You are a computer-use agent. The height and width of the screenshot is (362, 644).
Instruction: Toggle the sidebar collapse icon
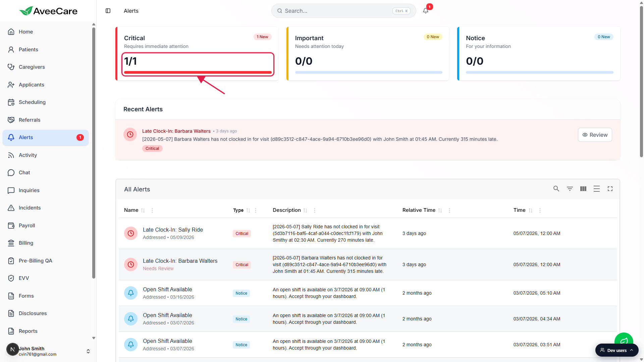(x=108, y=11)
